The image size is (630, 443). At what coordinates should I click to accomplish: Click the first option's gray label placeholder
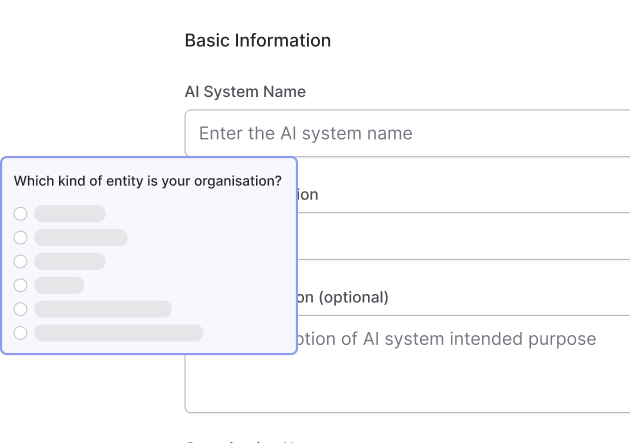[x=69, y=214]
